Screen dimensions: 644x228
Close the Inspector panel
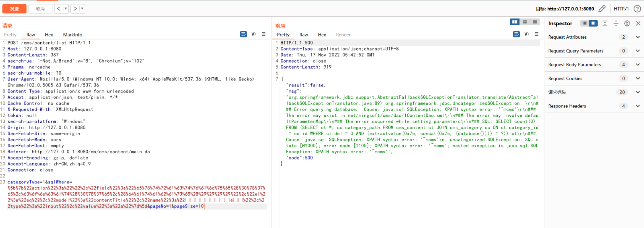[x=638, y=23]
